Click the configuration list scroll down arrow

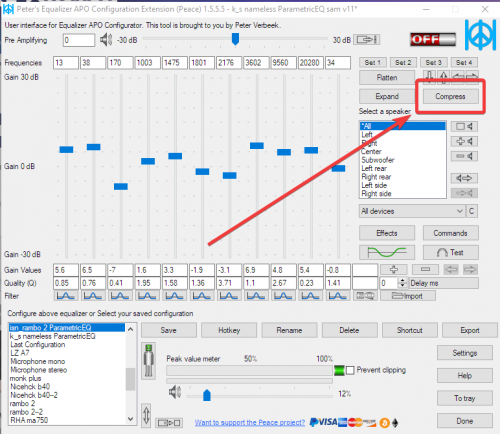click(x=130, y=419)
